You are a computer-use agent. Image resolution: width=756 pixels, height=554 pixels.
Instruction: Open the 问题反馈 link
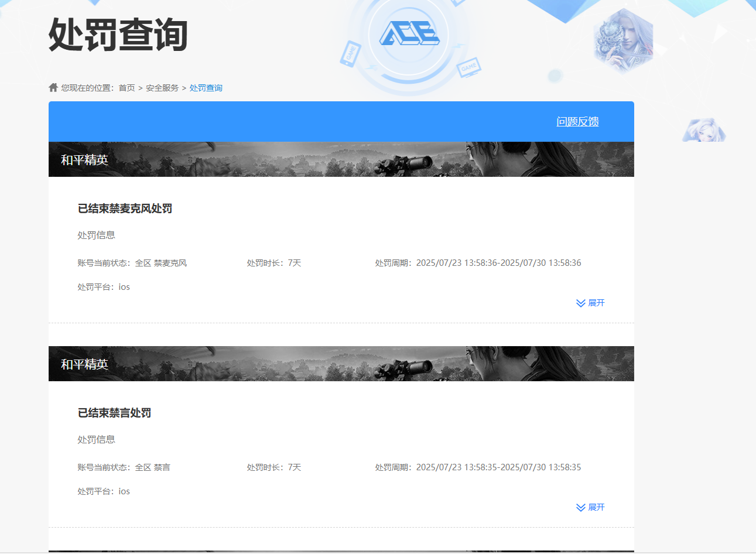point(577,122)
